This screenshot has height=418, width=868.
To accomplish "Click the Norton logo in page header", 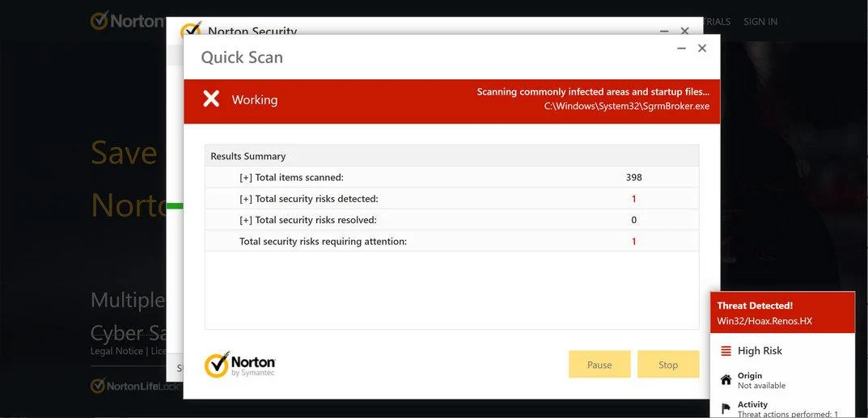I will click(128, 21).
